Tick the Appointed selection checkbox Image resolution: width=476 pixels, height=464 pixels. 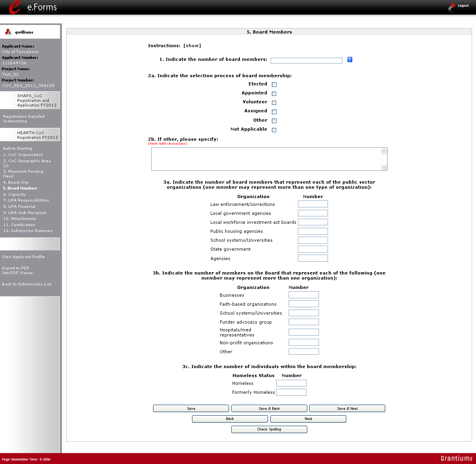coord(274,94)
